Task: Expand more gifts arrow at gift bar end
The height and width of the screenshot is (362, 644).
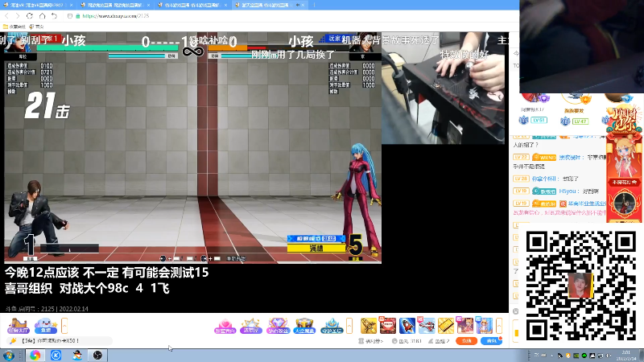Action: pyautogui.click(x=499, y=326)
